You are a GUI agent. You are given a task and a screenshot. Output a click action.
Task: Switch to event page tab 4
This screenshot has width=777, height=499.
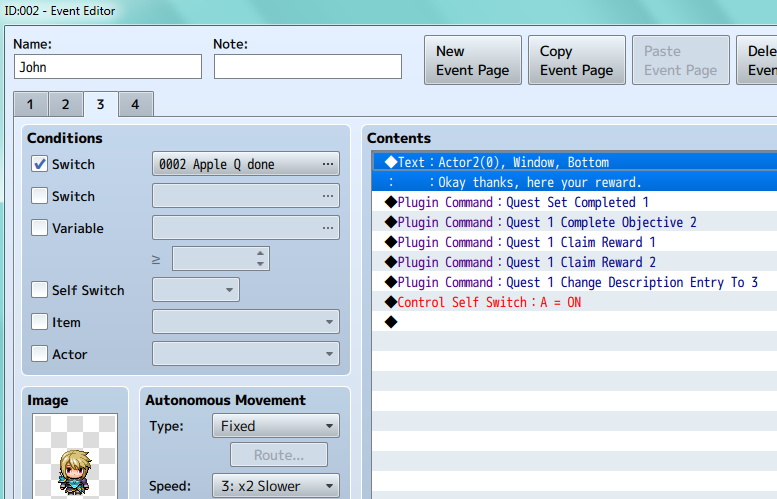pos(135,104)
